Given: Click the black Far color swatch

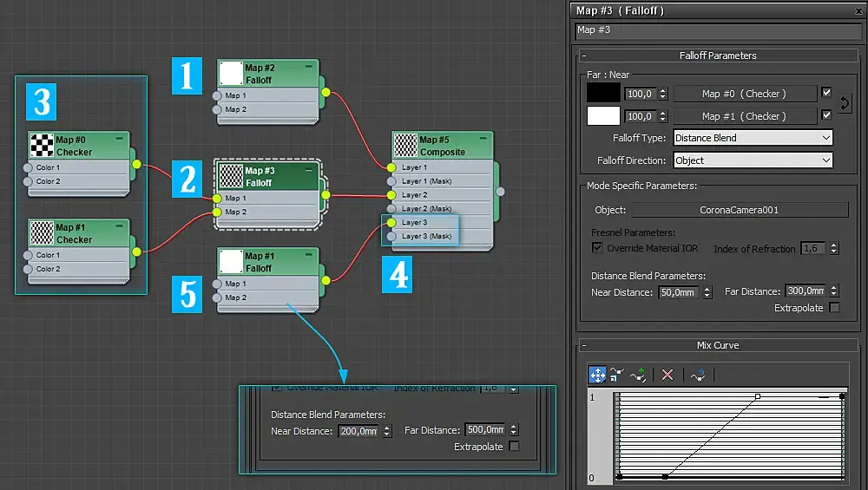Looking at the screenshot, I should click(603, 94).
